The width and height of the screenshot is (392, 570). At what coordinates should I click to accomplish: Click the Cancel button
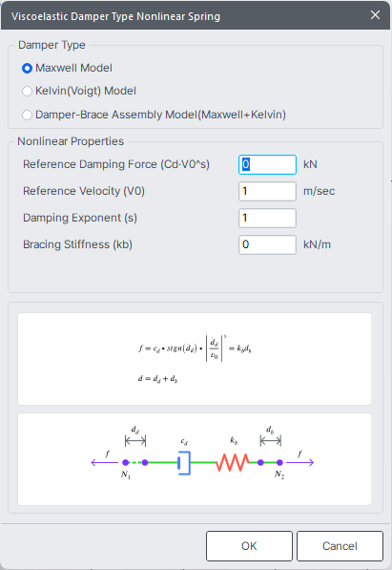(x=340, y=546)
